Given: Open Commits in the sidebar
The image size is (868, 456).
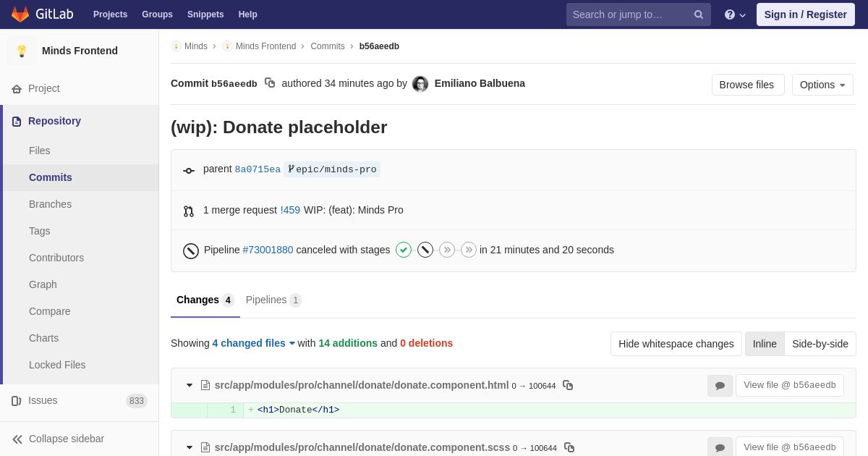Looking at the screenshot, I should tap(80, 177).
